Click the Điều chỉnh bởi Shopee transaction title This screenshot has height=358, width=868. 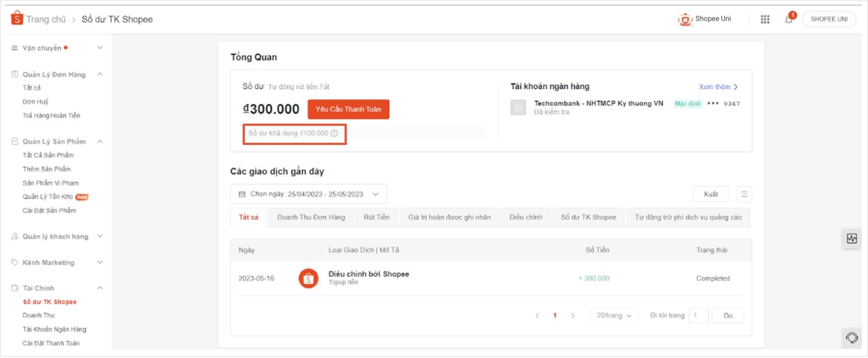369,274
